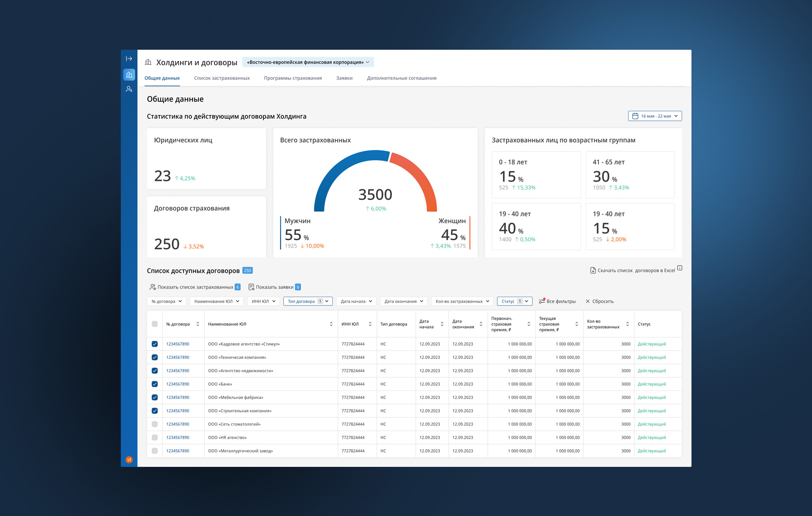Sort by Кол-во застрахованных column arrows
This screenshot has width=812, height=516.
[628, 324]
